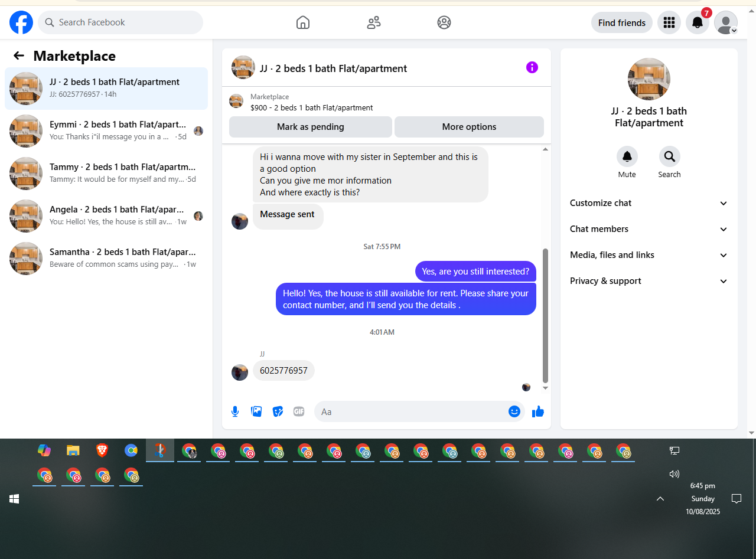Image resolution: width=756 pixels, height=559 pixels.
Task: Open the Windows Start menu
Action: click(x=14, y=499)
